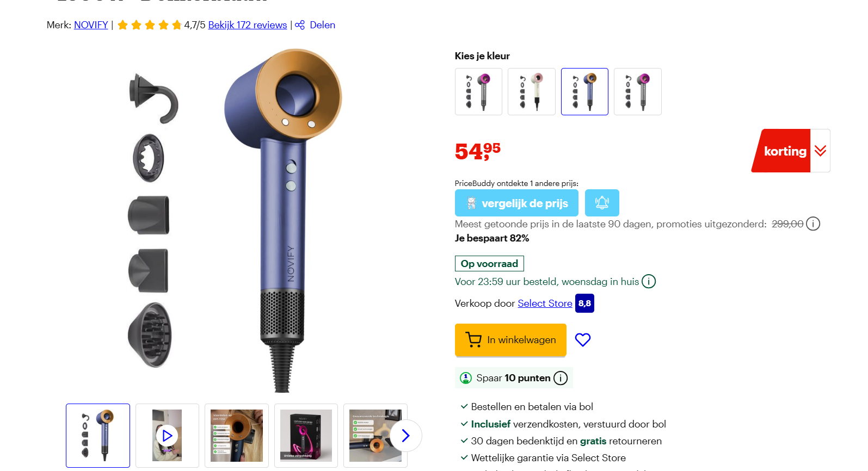
Task: Click the Delen share icon
Action: [300, 25]
